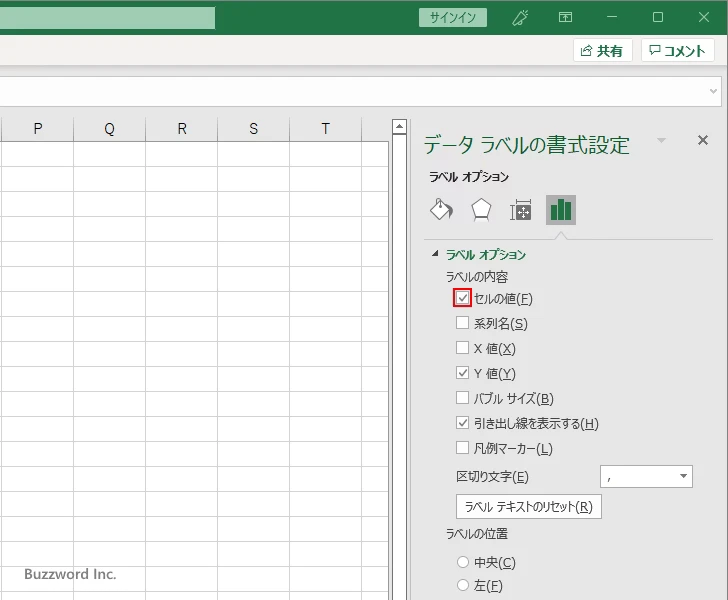The width and height of the screenshot is (728, 600).
Task: Select the Label Options bar chart icon
Action: 561,210
